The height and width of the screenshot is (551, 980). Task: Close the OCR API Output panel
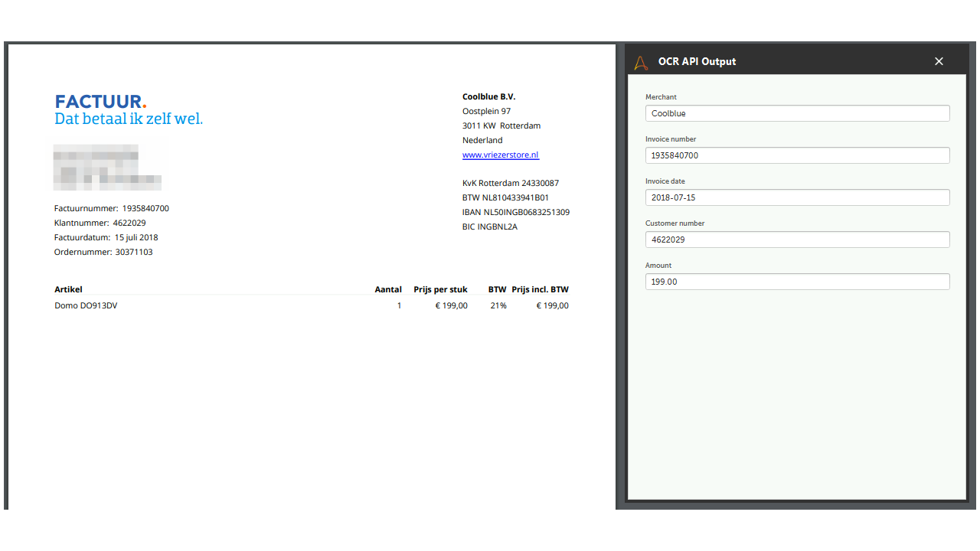click(x=939, y=61)
